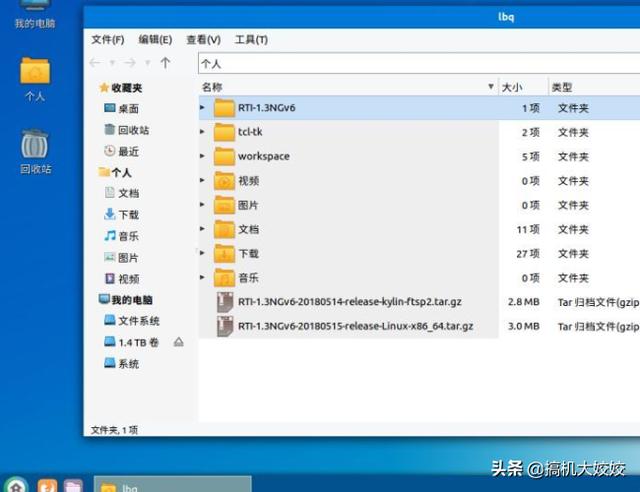Viewport: 640px width, 492px height.
Task: Select the kylin-ftsp2.tar.gz archive icon
Action: point(225,302)
